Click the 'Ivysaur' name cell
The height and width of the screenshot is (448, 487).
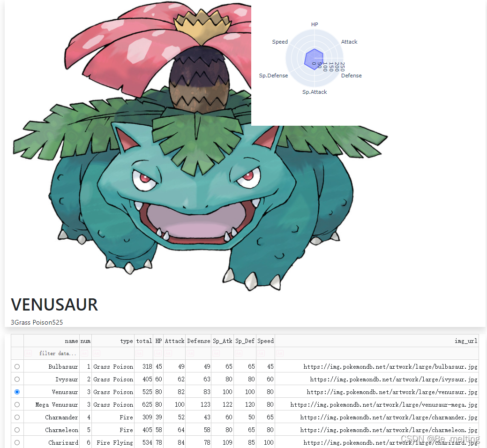[52, 380]
